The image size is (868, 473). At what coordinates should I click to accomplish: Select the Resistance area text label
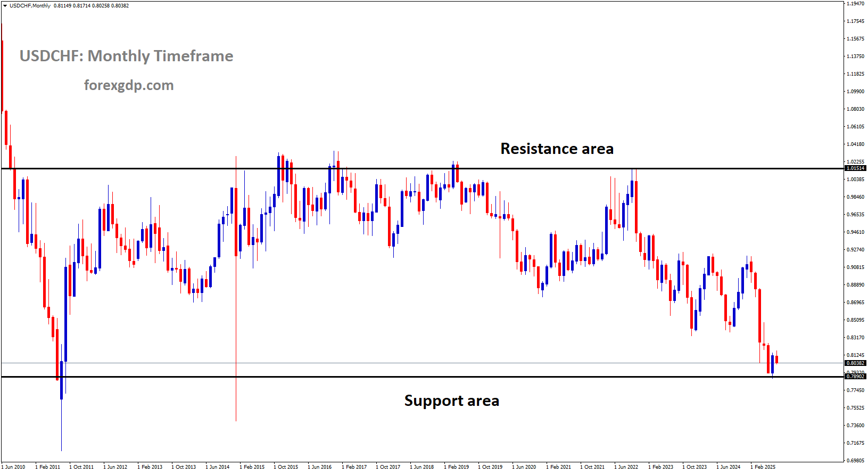(x=557, y=149)
